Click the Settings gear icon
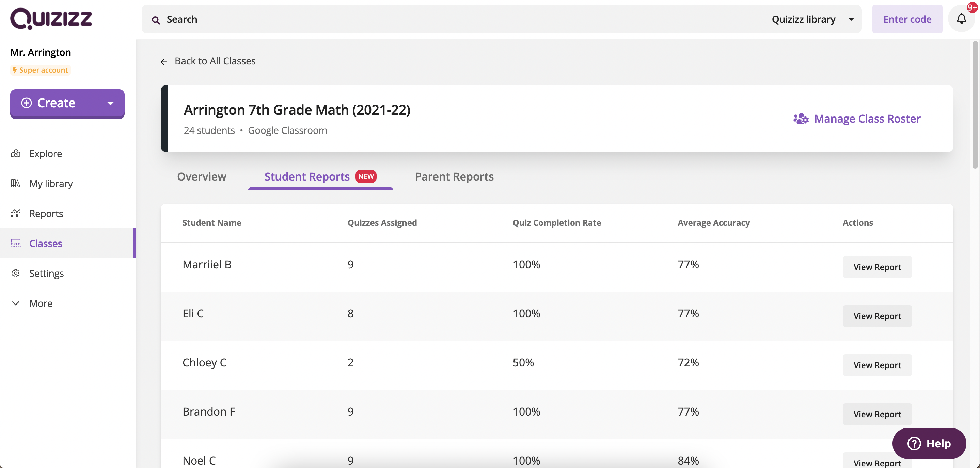Screen dimensions: 980x468 tap(17, 274)
